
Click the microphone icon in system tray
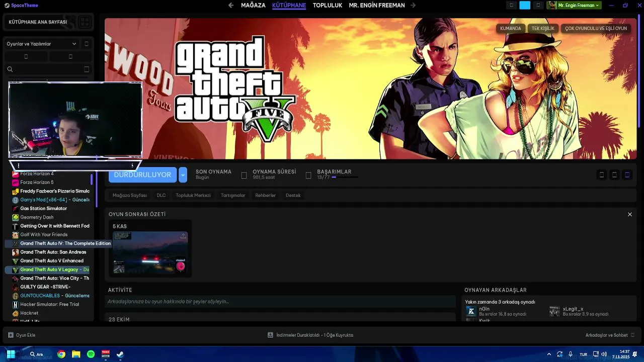click(x=570, y=354)
